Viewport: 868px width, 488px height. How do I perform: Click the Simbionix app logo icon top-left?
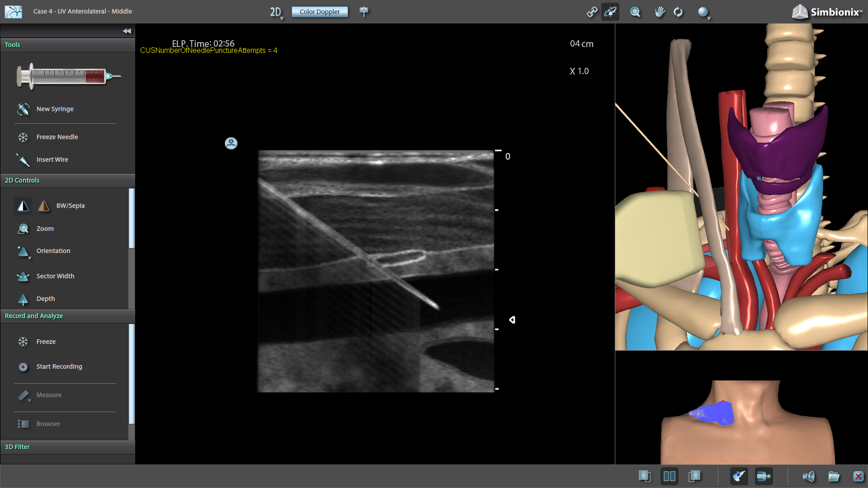pos(14,12)
